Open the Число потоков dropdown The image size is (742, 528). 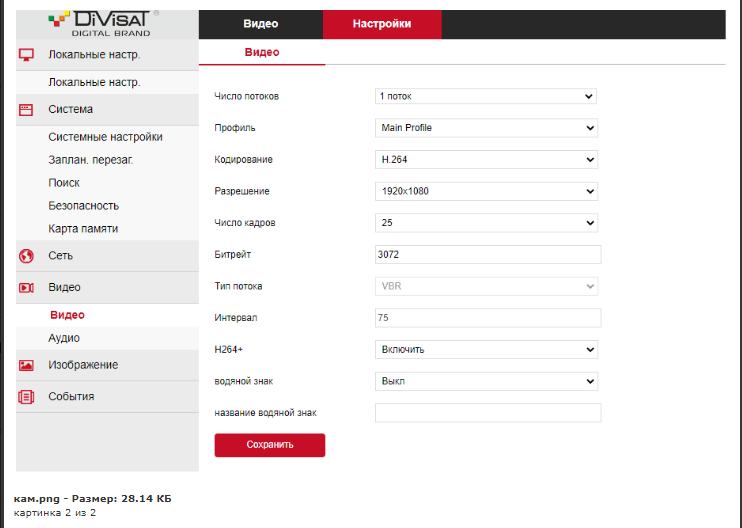pos(485,96)
